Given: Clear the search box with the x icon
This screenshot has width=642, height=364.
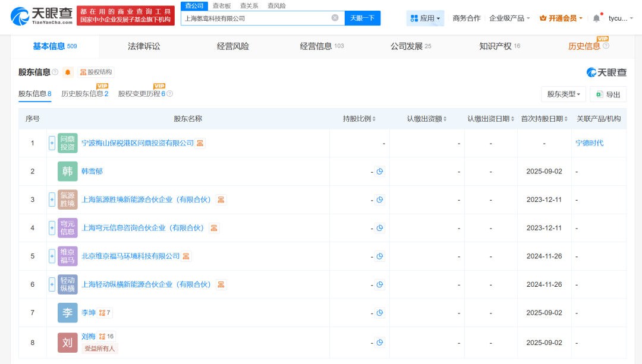Looking at the screenshot, I should click(x=335, y=18).
